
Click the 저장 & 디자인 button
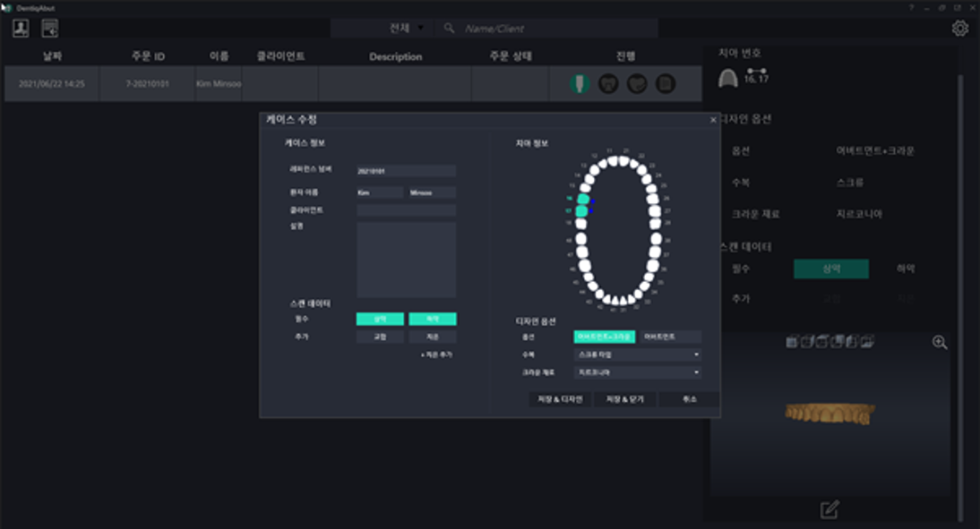560,399
